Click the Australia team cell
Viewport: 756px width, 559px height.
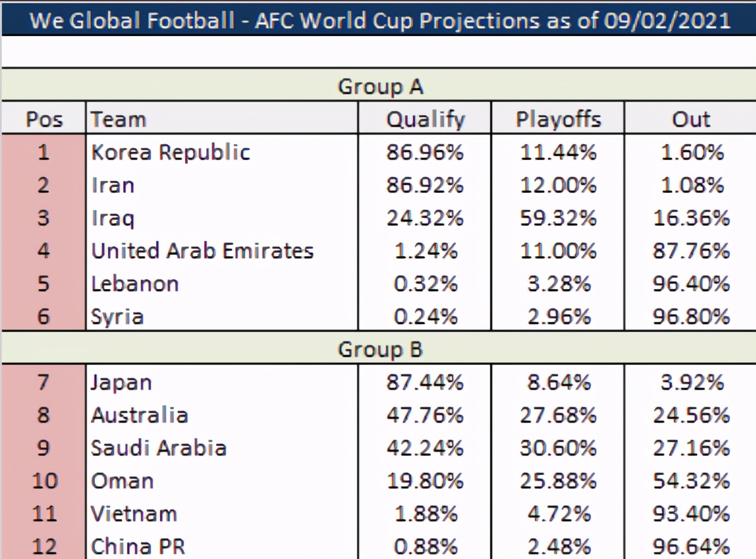pyautogui.click(x=140, y=415)
